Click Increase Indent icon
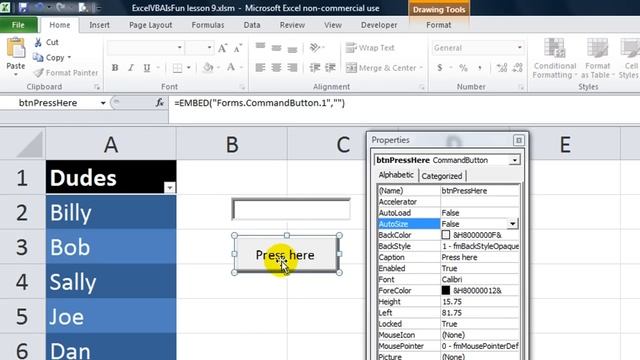The image size is (640, 360). point(330,67)
